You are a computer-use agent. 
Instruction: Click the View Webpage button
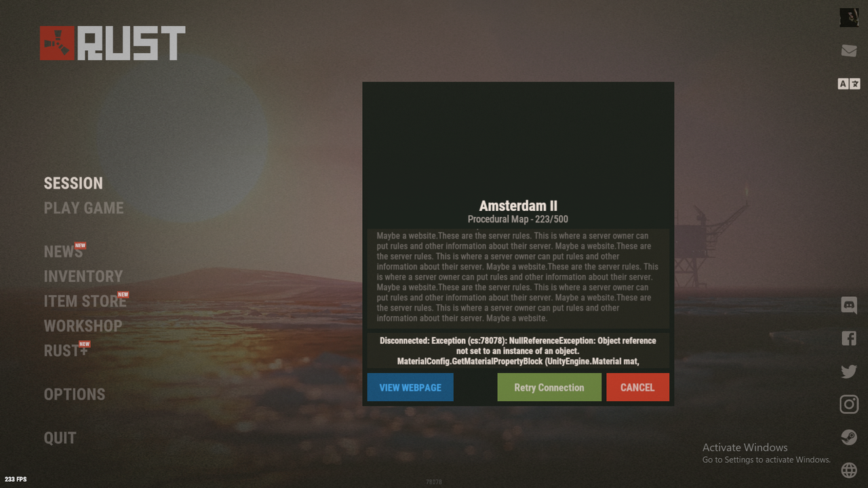tap(410, 387)
